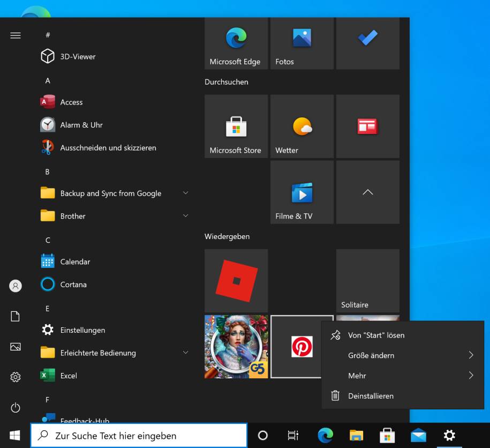Open Mail from the taskbar
The width and height of the screenshot is (490, 448).
[418, 436]
